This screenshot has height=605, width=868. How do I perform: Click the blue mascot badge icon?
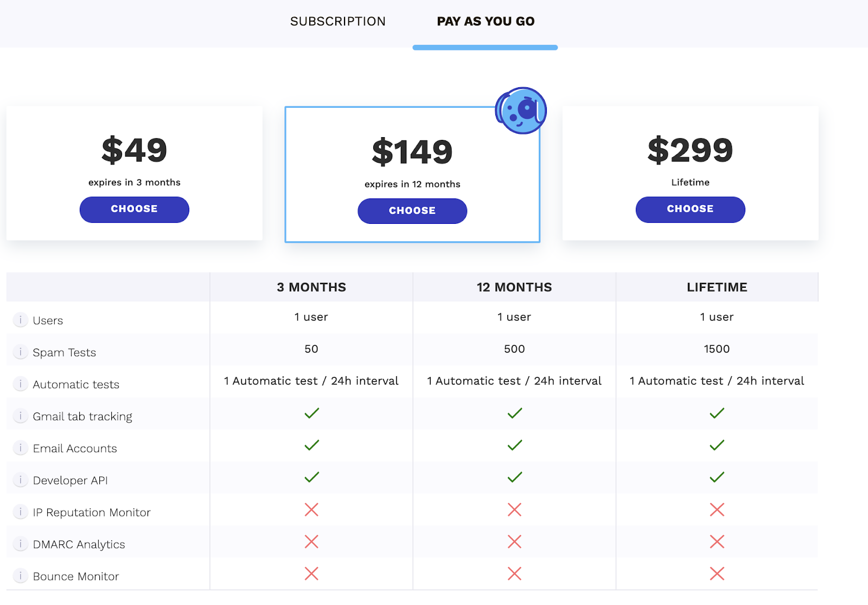point(520,111)
